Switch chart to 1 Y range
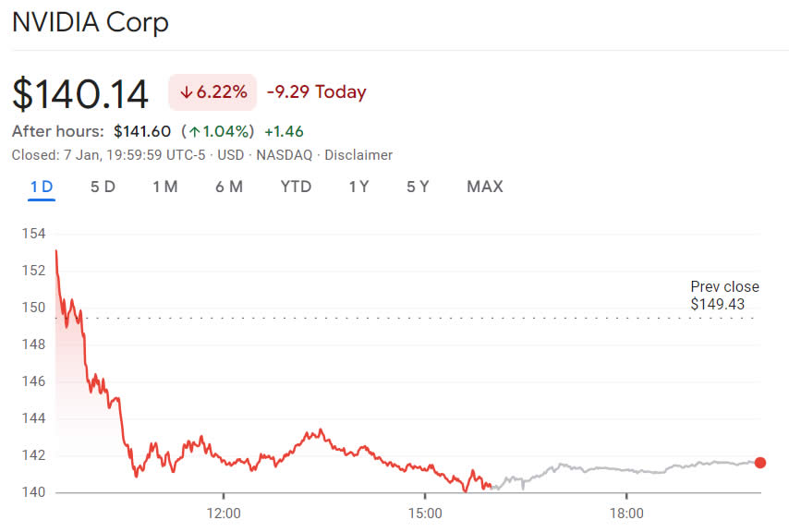This screenshot has height=532, width=789. 358,187
